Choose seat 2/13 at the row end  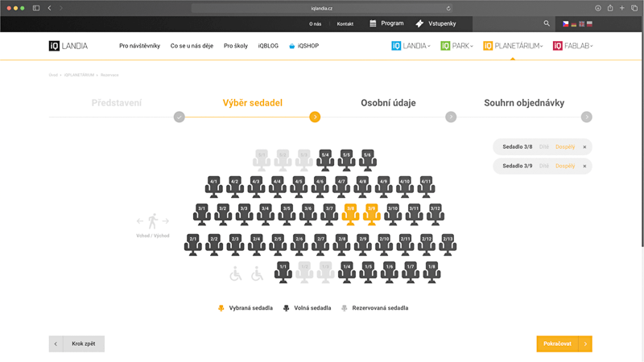coord(448,242)
